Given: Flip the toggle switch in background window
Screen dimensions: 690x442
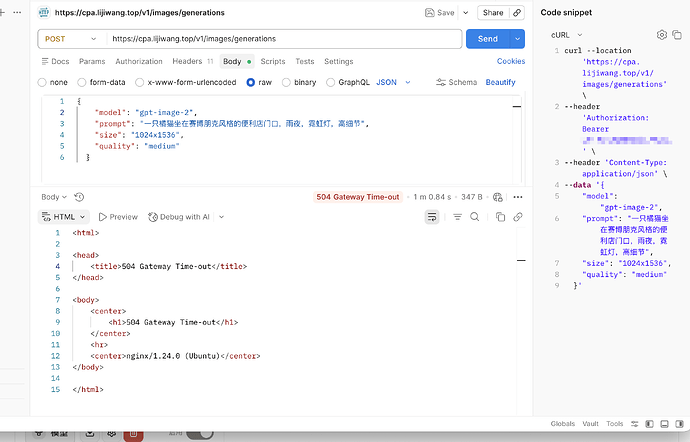Looking at the screenshot, I should click(x=200, y=434).
